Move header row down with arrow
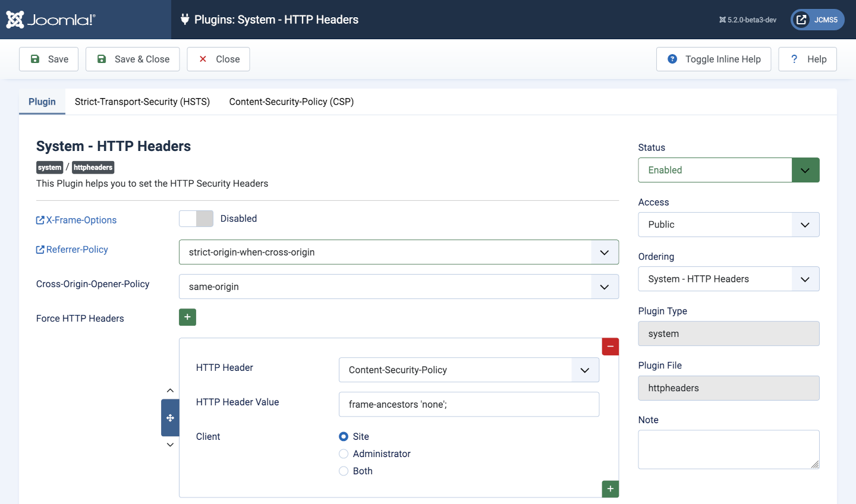The image size is (856, 504). pyautogui.click(x=170, y=445)
